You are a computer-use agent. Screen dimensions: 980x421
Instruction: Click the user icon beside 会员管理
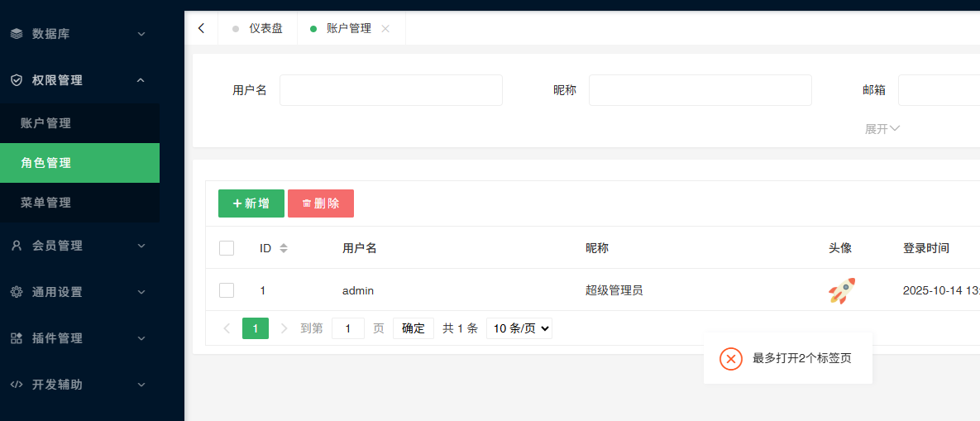click(17, 246)
